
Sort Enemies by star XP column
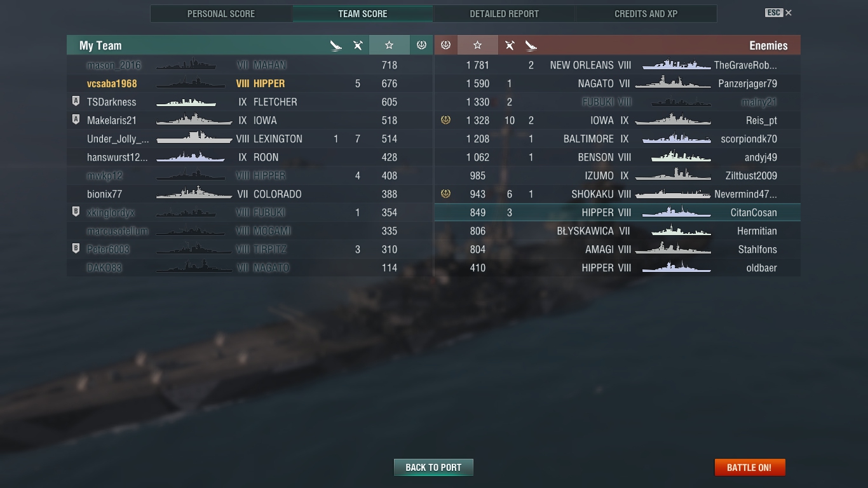click(477, 45)
